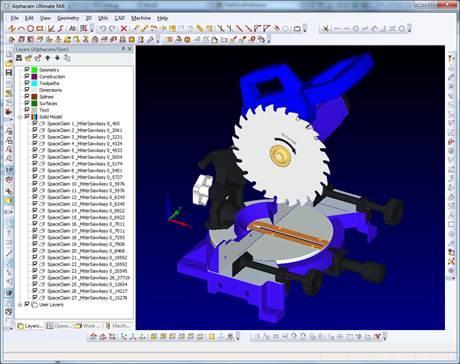
Task: Open overflow arrow at end of edit toolbar
Action: click(305, 29)
